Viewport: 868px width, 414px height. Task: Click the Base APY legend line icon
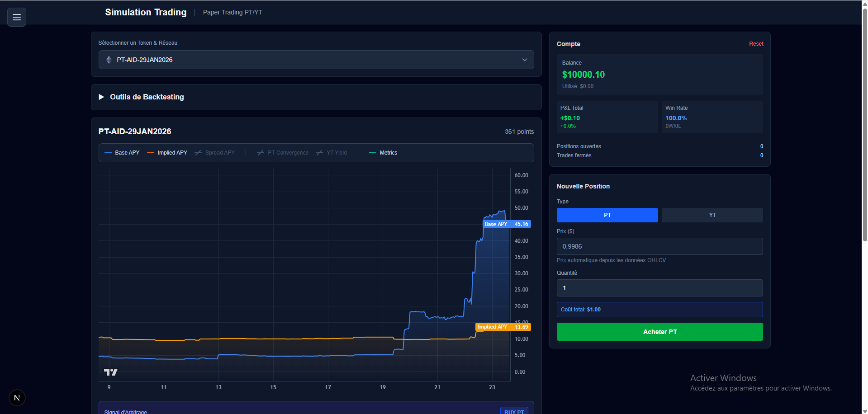(108, 153)
